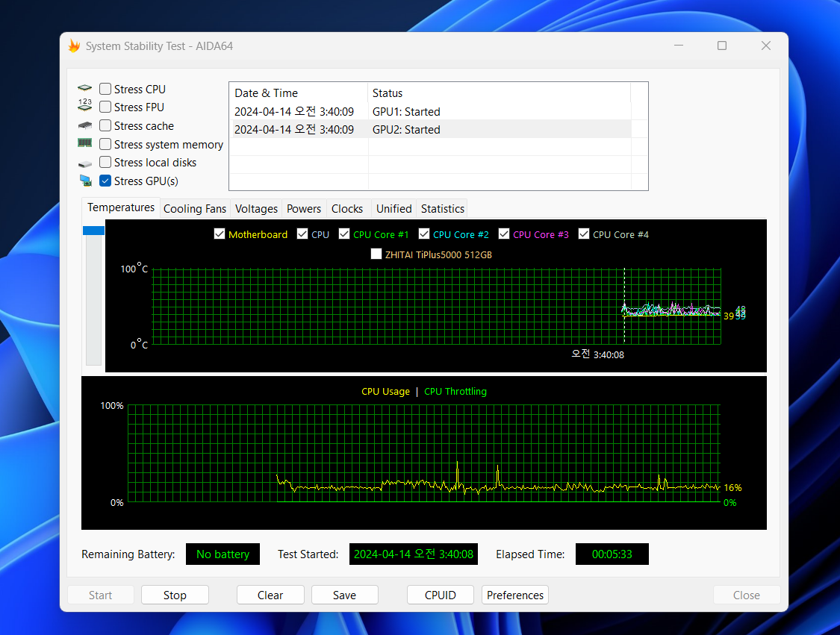Enable ZHITAI TiPlus5000 512GB temperature checkbox

tap(376, 254)
